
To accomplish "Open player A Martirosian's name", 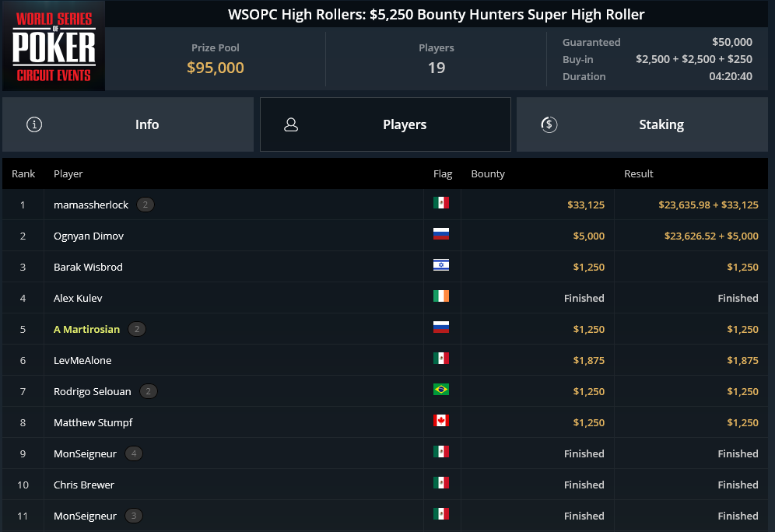I will tap(86, 329).
